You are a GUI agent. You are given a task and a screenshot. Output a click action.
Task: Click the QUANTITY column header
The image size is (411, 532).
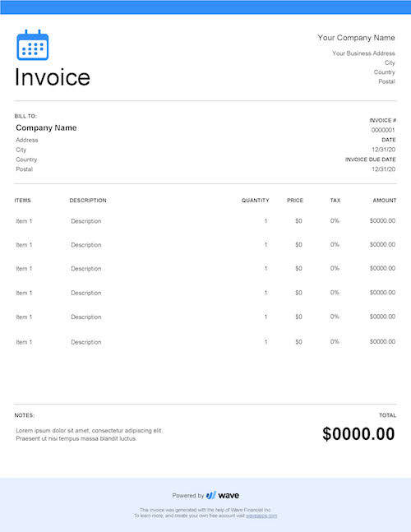pos(256,201)
